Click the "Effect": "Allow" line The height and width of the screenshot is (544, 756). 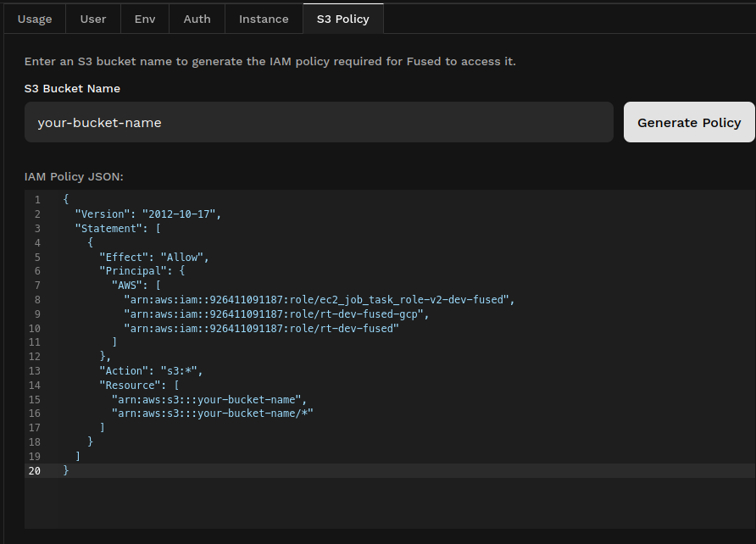(x=153, y=257)
